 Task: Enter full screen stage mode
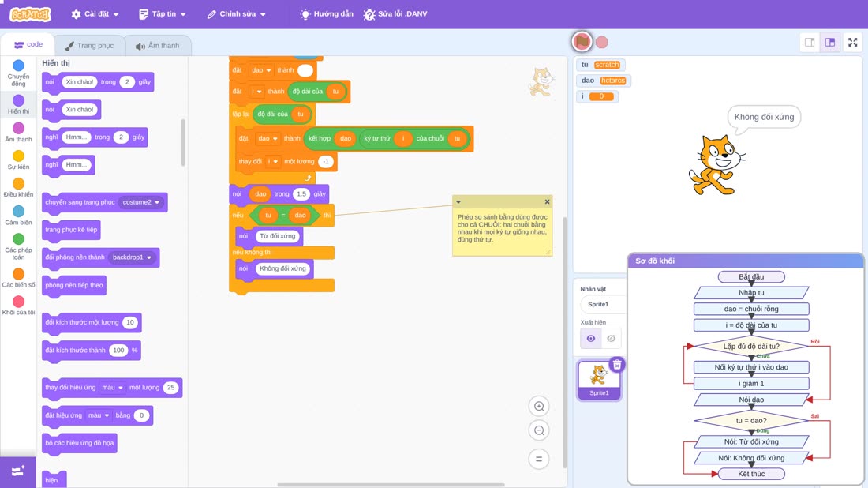coord(852,42)
